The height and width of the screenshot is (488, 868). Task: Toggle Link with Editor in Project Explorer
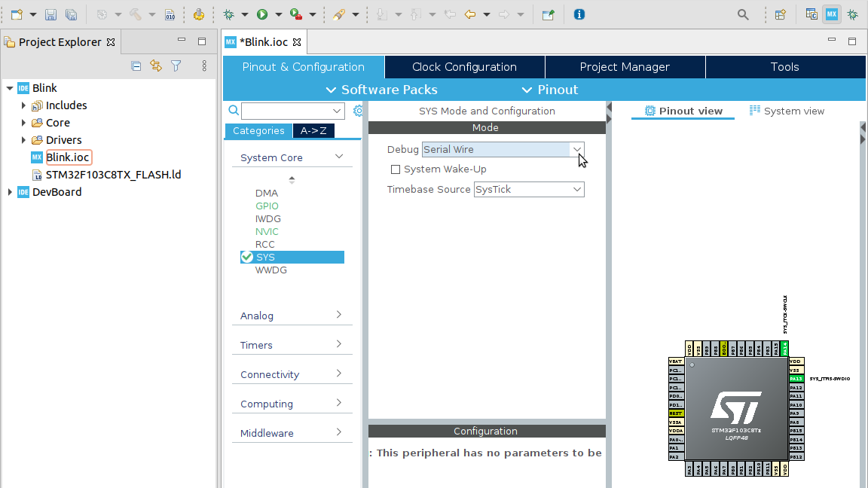coord(156,66)
